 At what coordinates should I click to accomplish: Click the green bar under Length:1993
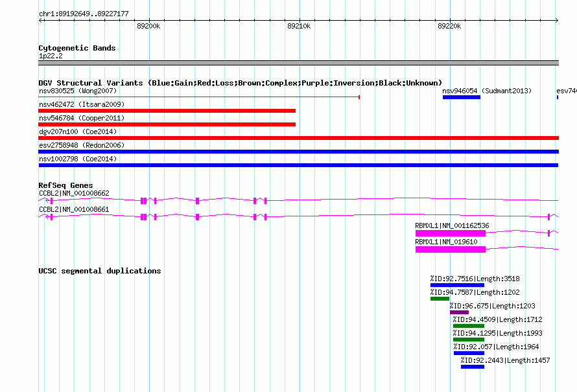pyautogui.click(x=469, y=340)
